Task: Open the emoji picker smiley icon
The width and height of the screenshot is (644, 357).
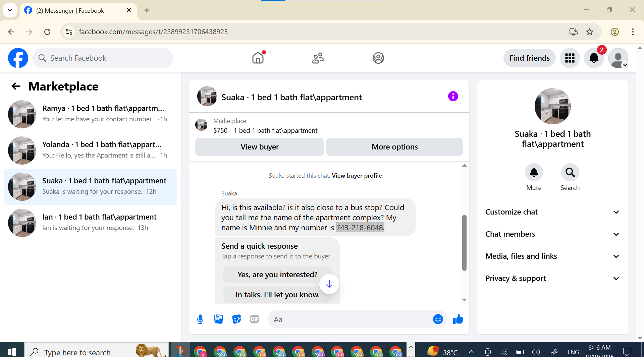Action: point(438,319)
